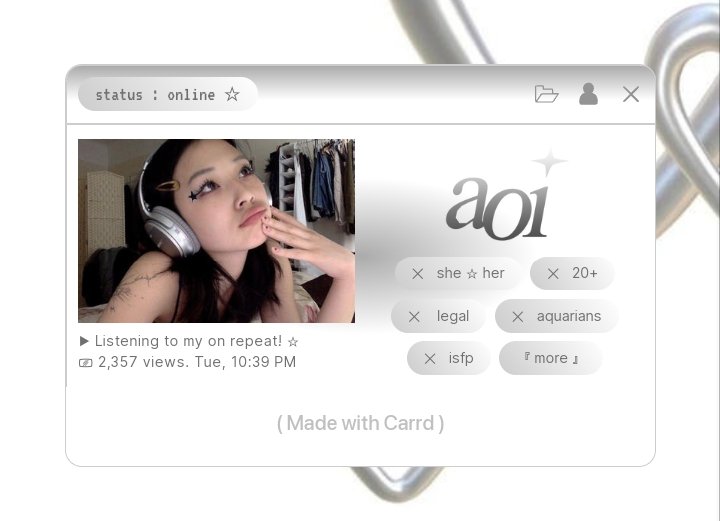This screenshot has width=720, height=521.
Task: Click the play triangle before Listening
Action: [x=84, y=341]
